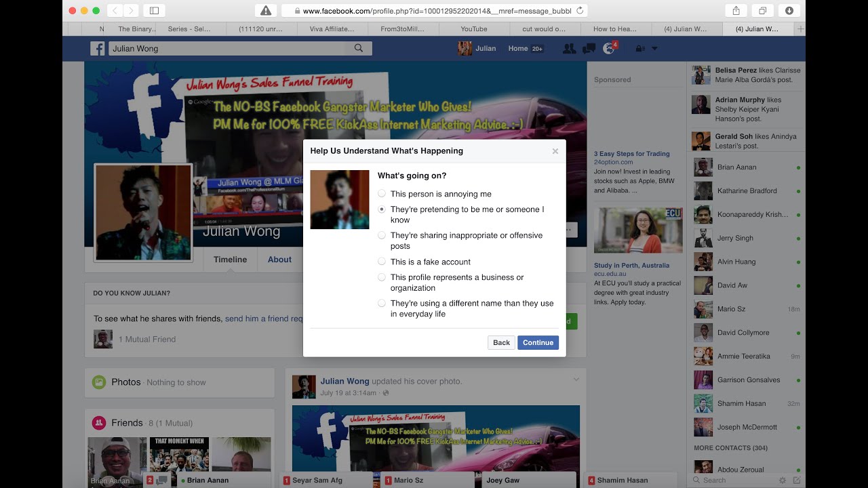The image size is (868, 488).
Task: Switch to The Binary browser tab
Action: (x=136, y=29)
